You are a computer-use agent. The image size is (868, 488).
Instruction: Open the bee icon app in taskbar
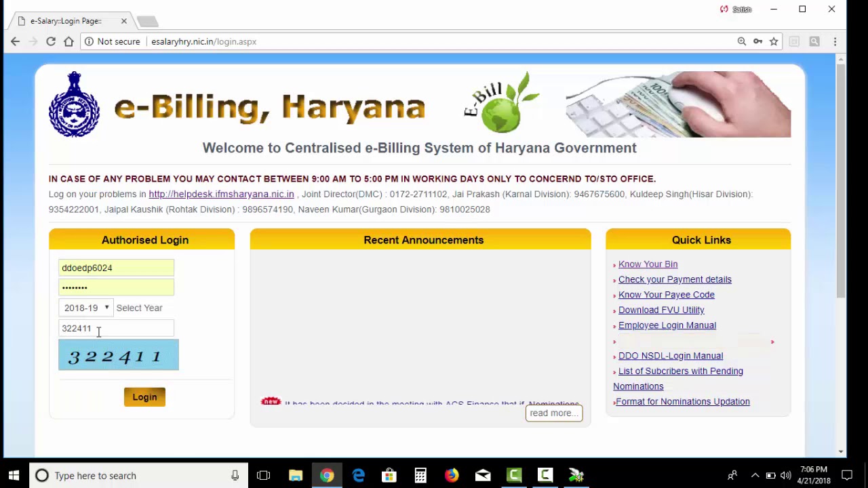click(x=576, y=475)
